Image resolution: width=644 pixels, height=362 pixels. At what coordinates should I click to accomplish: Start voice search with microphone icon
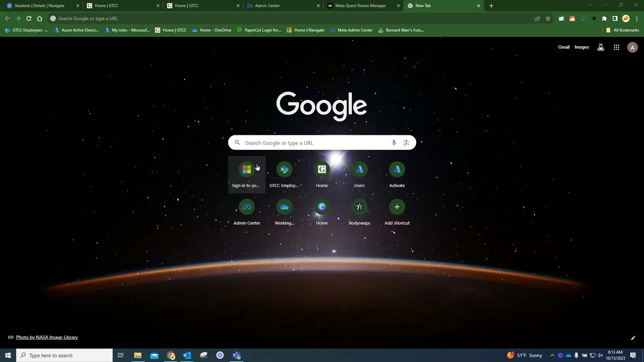pos(394,143)
